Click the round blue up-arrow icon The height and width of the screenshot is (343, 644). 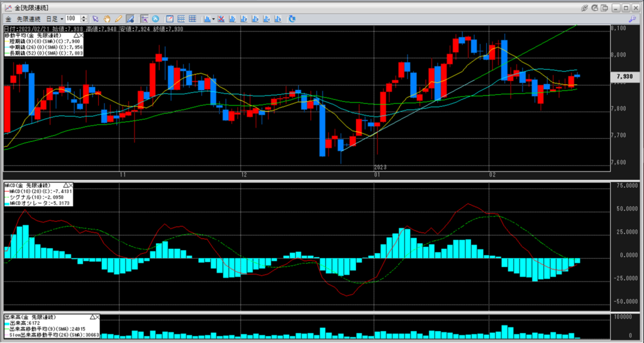pyautogui.click(x=156, y=19)
